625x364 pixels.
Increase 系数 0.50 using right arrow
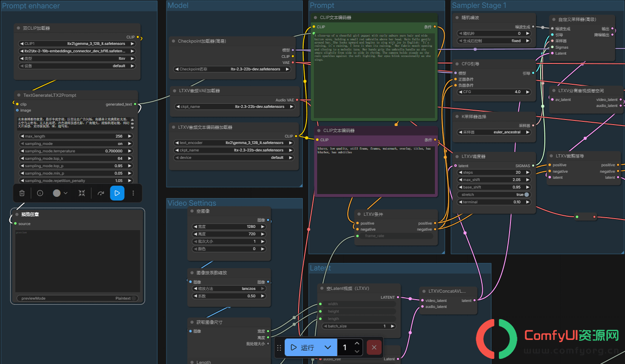point(263,296)
